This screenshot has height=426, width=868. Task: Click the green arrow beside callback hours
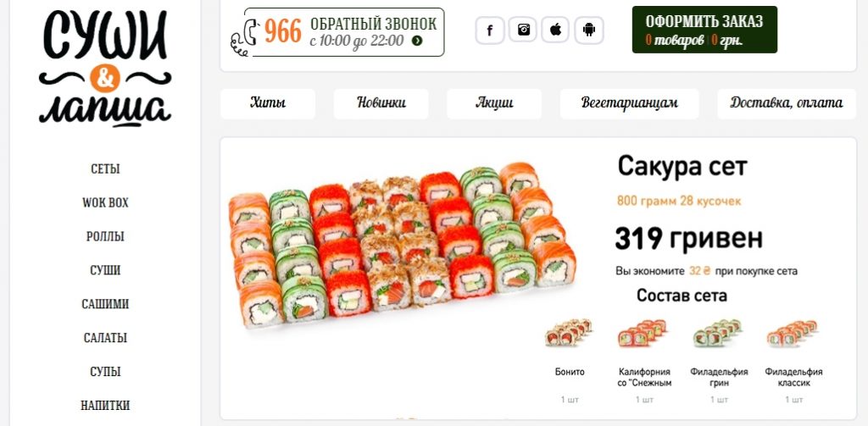pyautogui.click(x=417, y=41)
